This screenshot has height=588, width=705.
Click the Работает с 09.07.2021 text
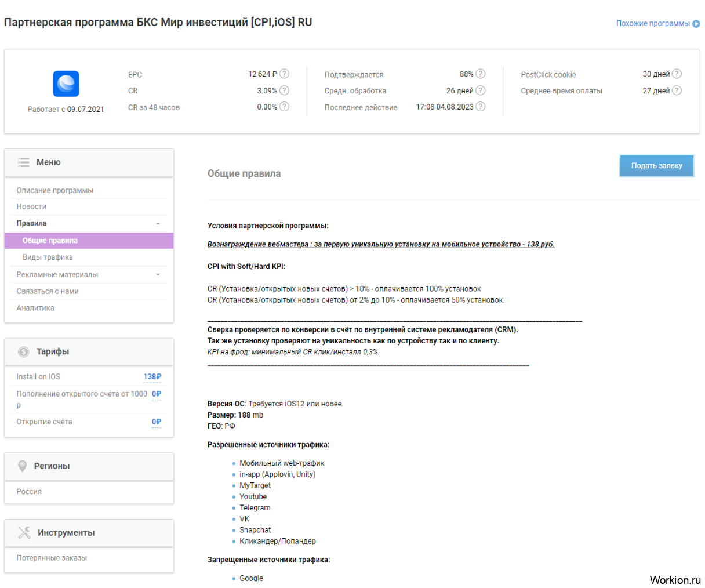tap(66, 109)
